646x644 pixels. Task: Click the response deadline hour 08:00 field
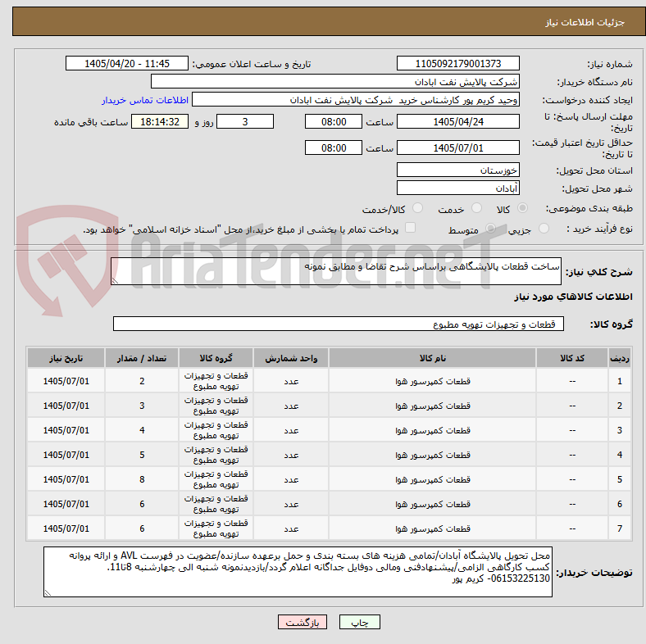[x=334, y=121]
